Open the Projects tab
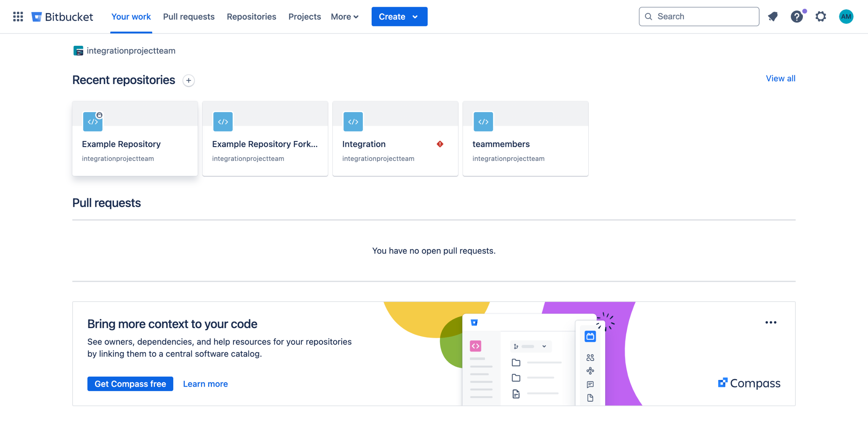Image resolution: width=868 pixels, height=423 pixels. point(304,16)
